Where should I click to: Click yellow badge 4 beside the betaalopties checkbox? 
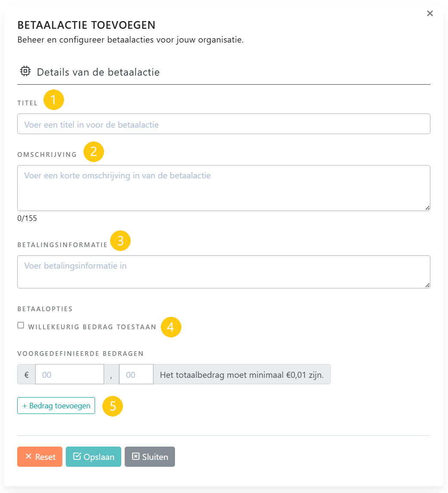pos(171,327)
